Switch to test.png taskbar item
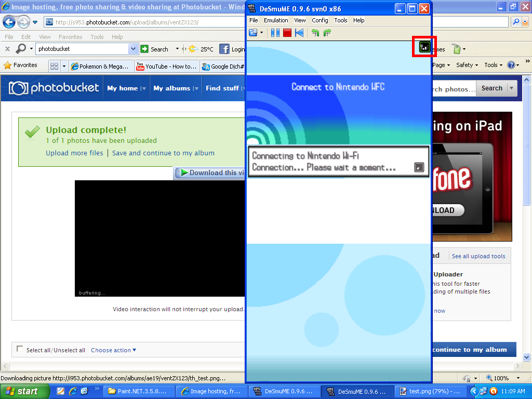532x399 pixels. point(431,391)
